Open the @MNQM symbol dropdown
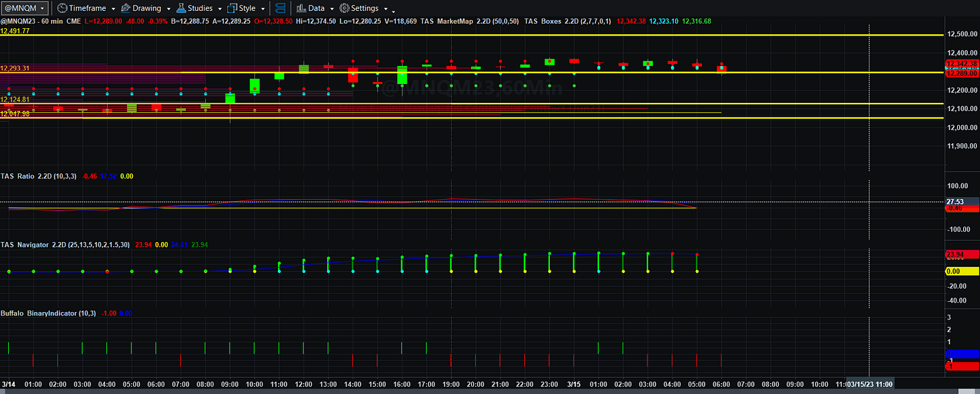Image resolution: width=980 pixels, height=394 pixels. click(25, 8)
